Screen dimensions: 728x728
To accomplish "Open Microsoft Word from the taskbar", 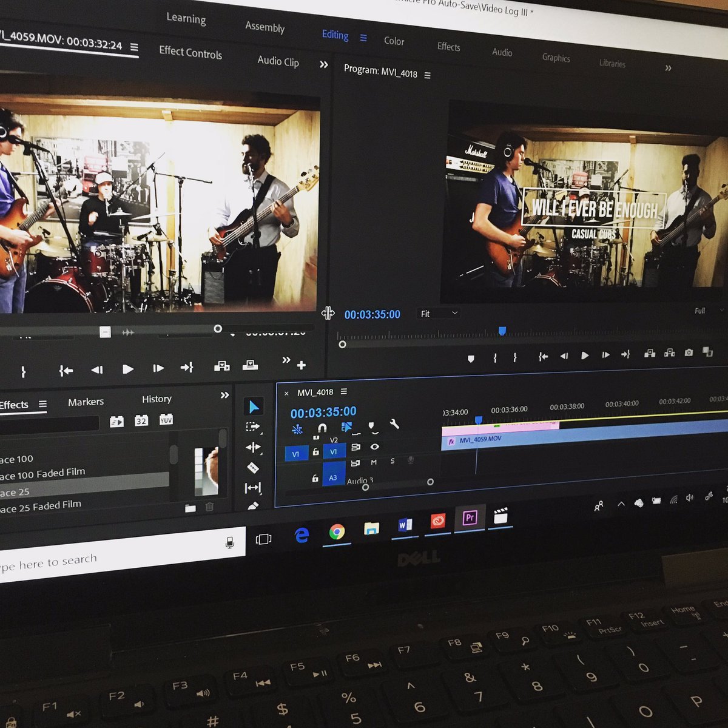I will click(405, 525).
